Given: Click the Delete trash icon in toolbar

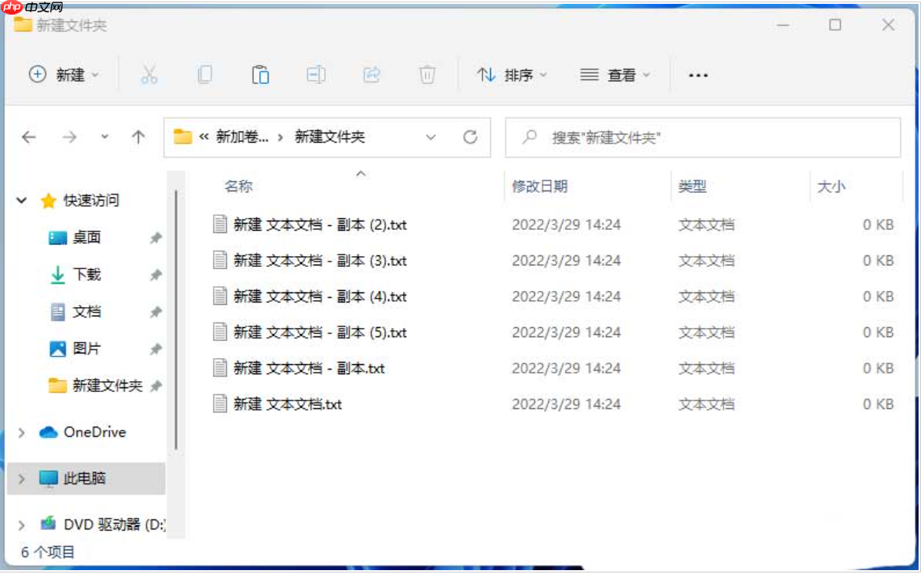Looking at the screenshot, I should (x=427, y=74).
